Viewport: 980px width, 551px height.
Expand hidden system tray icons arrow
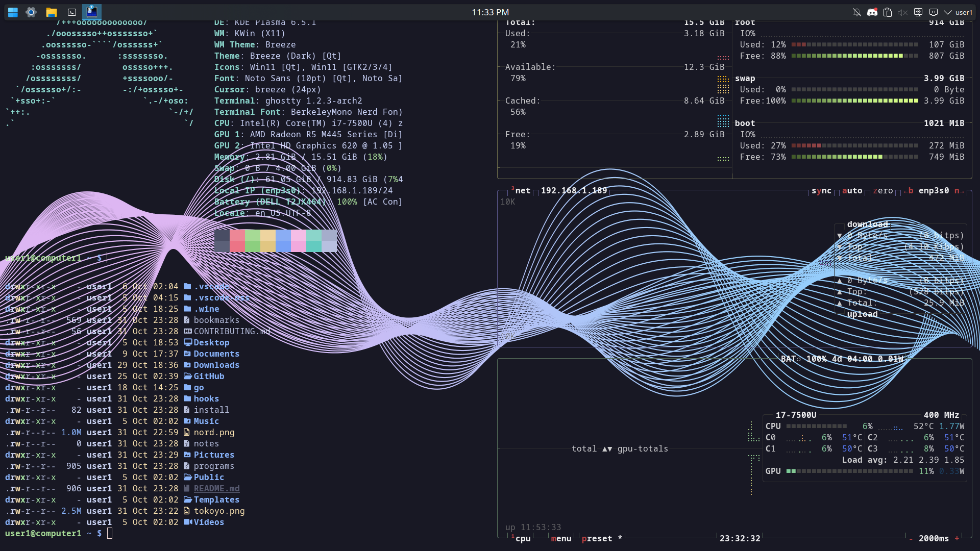point(948,12)
